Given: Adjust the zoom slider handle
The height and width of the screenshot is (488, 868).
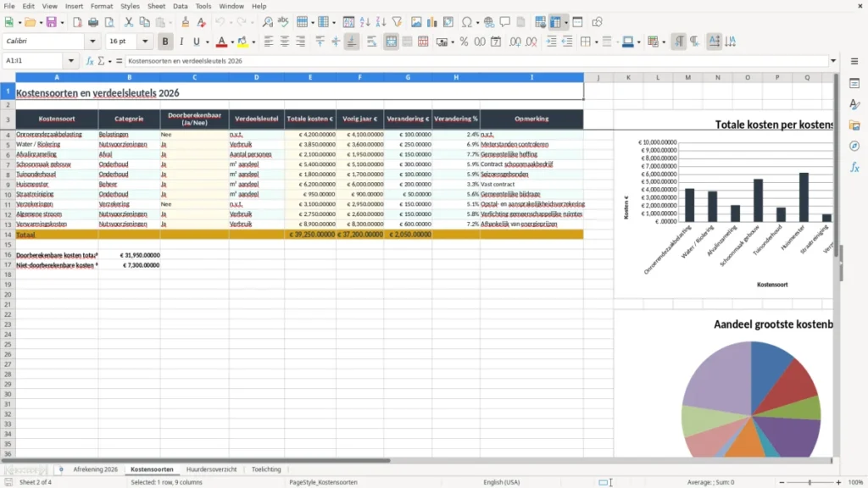Looking at the screenshot, I should click(x=810, y=482).
